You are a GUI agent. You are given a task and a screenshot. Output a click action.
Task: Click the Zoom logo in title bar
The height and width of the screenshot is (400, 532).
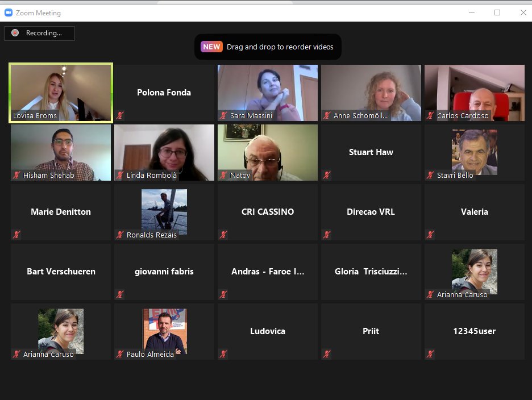pos(9,13)
